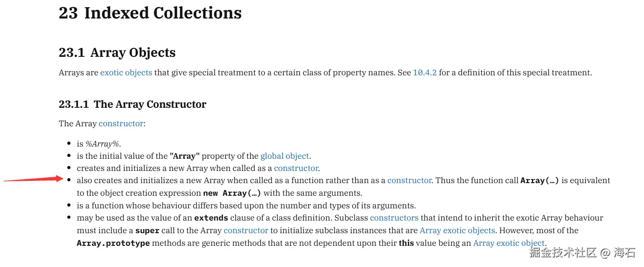The width and height of the screenshot is (644, 267).
Task: Click the "23 Indexed Collections" heading
Action: [150, 13]
